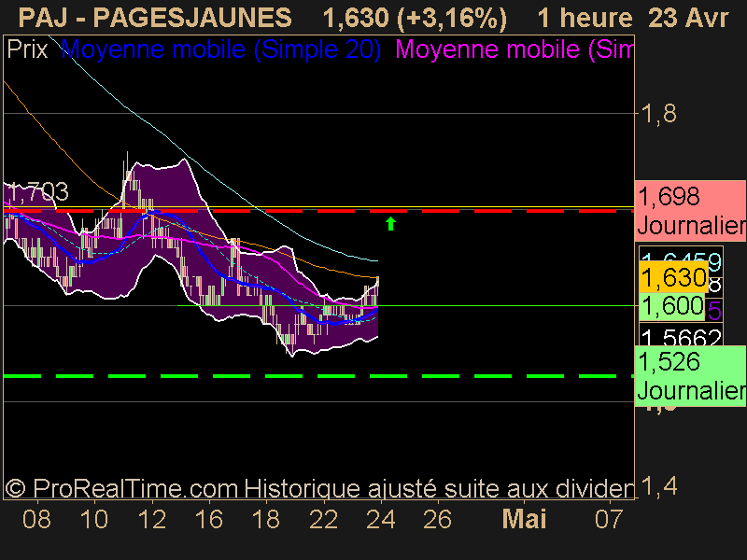Click the '16' date axis label
This screenshot has width=747, height=560.
208,519
